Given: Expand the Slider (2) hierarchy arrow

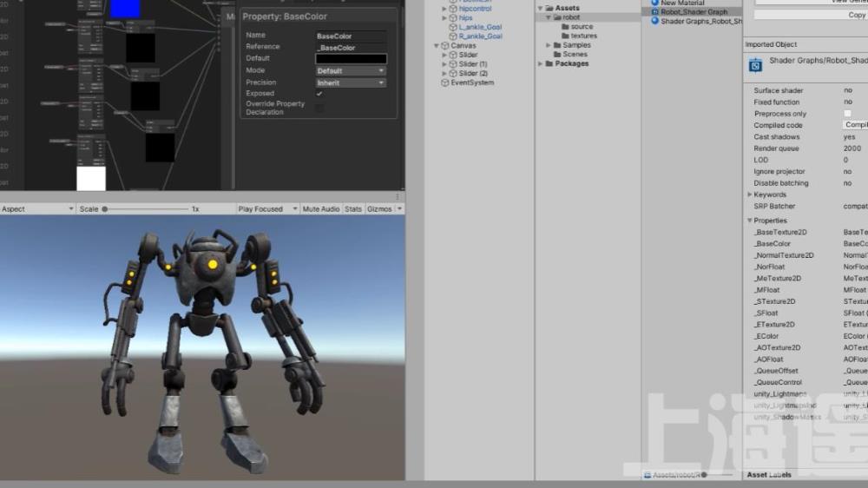Looking at the screenshot, I should coord(444,73).
